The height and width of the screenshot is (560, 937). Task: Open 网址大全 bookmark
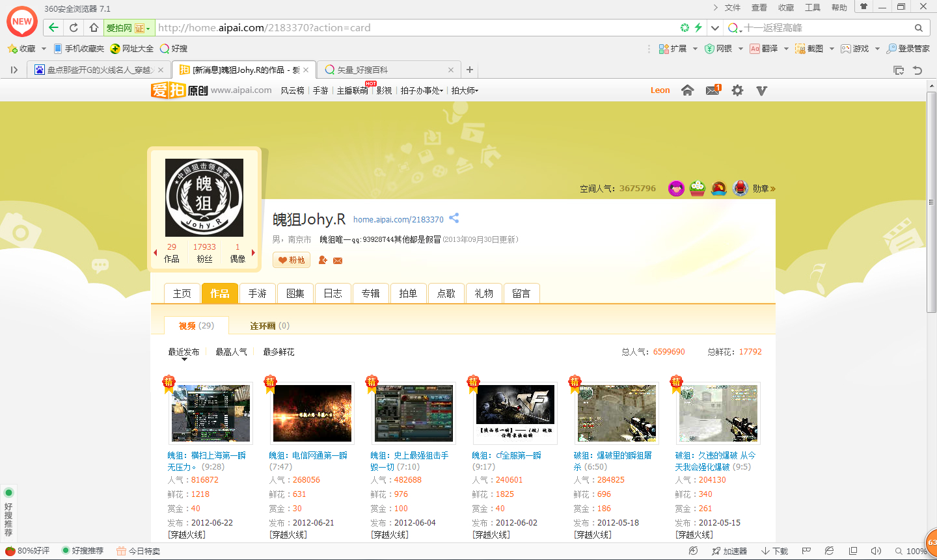[132, 49]
